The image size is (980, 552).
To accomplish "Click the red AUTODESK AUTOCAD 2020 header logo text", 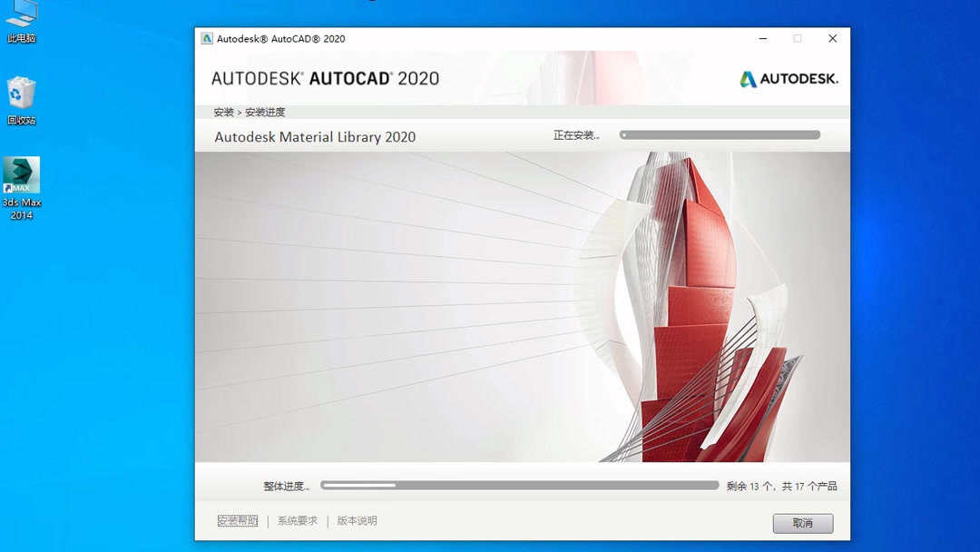I will 326,78.
